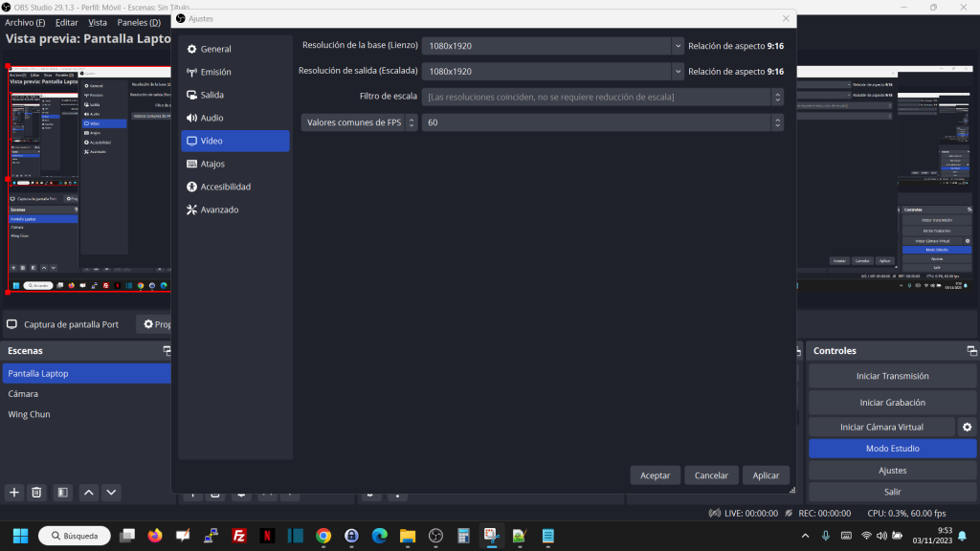Click Iniciar Transmisión button
980x551 pixels.
pyautogui.click(x=893, y=376)
